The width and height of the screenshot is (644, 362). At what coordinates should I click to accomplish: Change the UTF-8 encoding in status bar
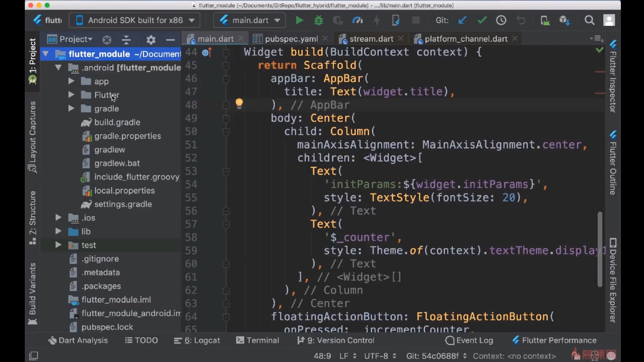click(x=380, y=356)
